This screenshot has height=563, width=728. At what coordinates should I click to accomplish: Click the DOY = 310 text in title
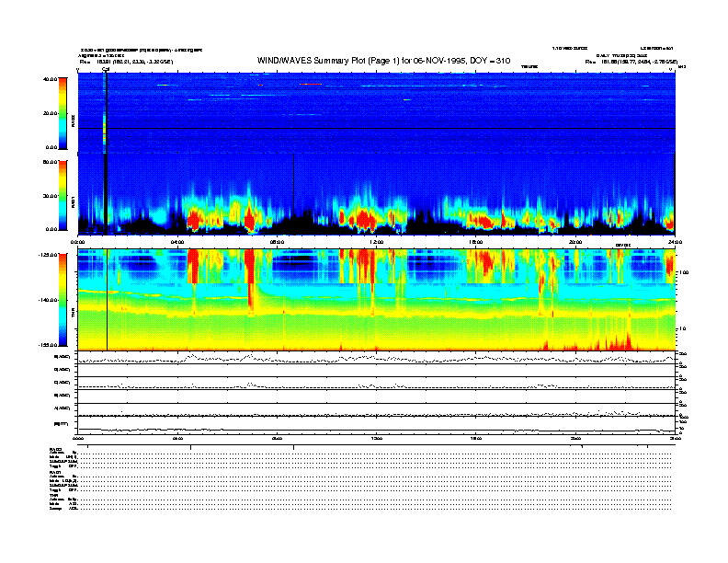tap(490, 61)
